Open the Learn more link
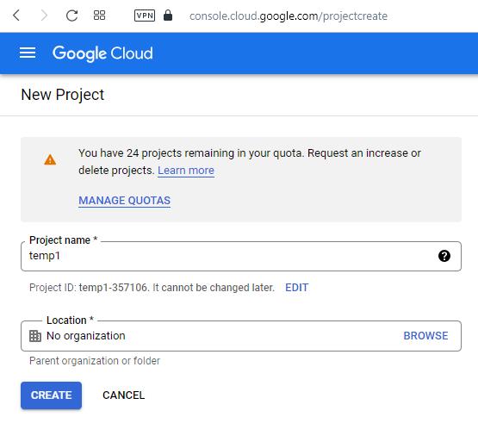This screenshot has height=448, width=478. 186,171
